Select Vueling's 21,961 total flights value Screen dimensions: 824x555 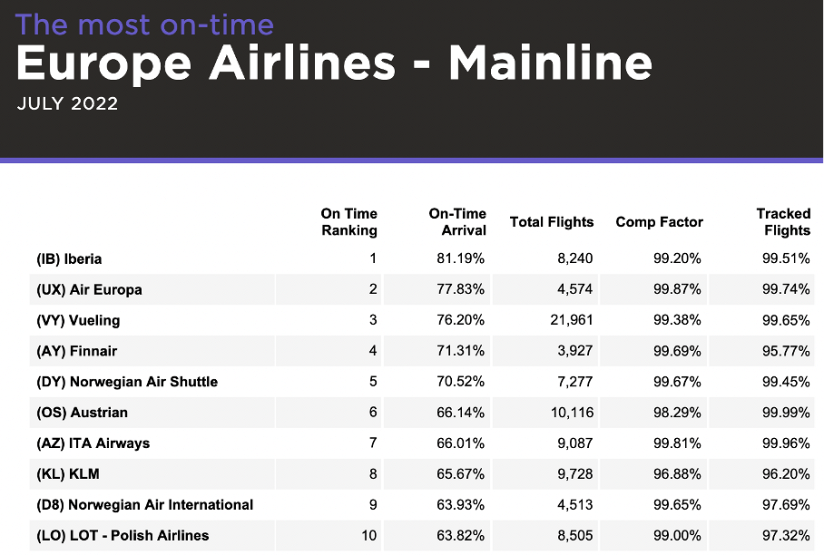pyautogui.click(x=572, y=321)
